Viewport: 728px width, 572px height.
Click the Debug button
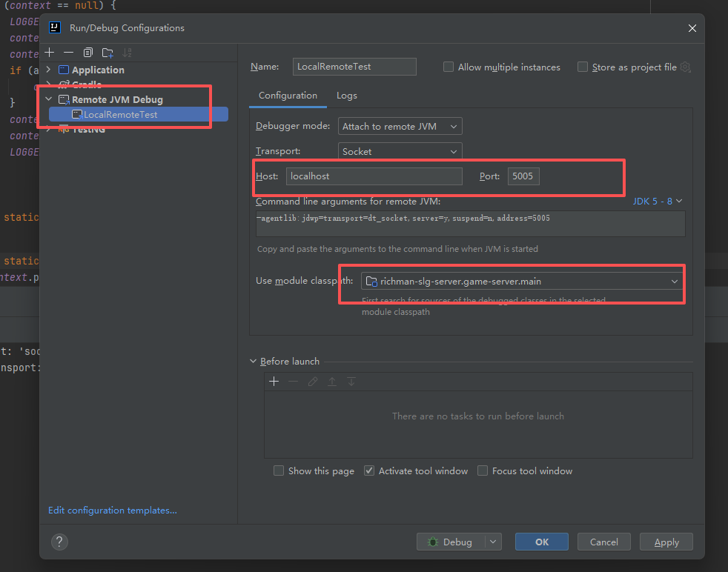pos(451,542)
